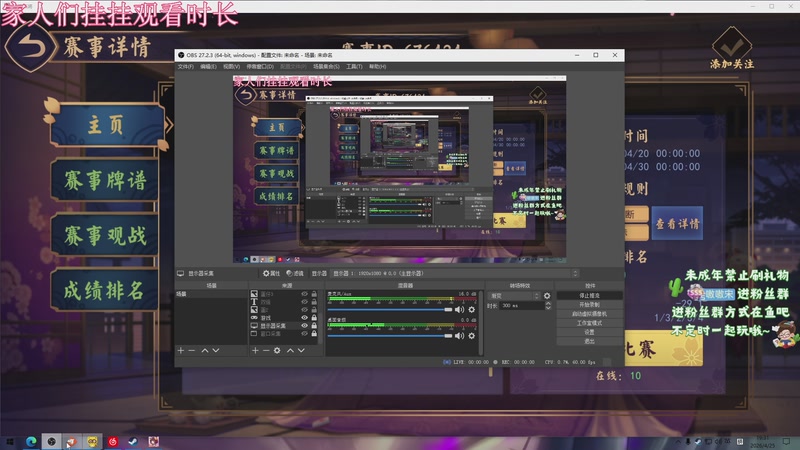The width and height of the screenshot is (800, 450).
Task: Remove the selected source with minus icon
Action: click(266, 351)
